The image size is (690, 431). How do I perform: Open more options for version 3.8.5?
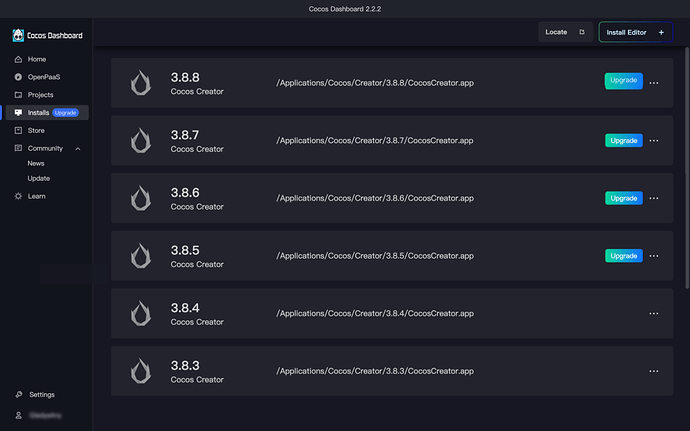point(654,256)
